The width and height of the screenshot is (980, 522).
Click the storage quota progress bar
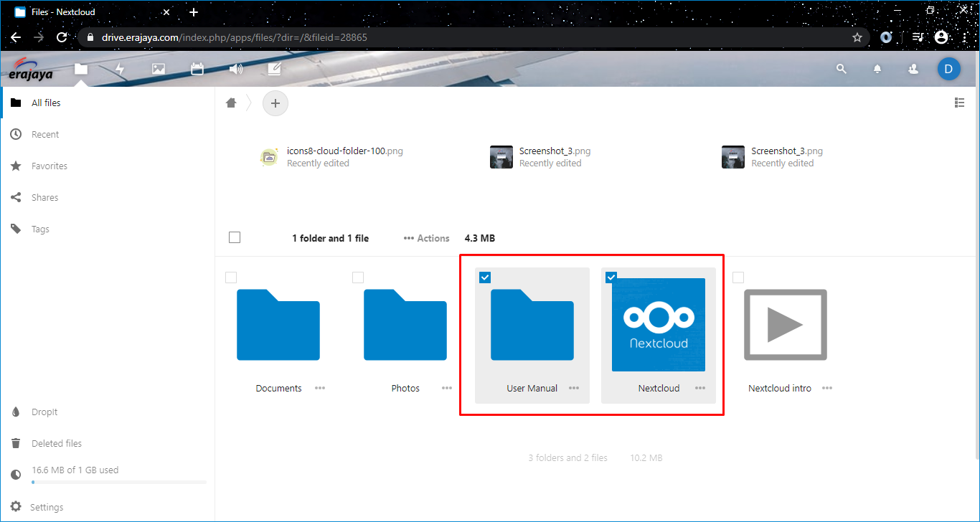(x=119, y=482)
